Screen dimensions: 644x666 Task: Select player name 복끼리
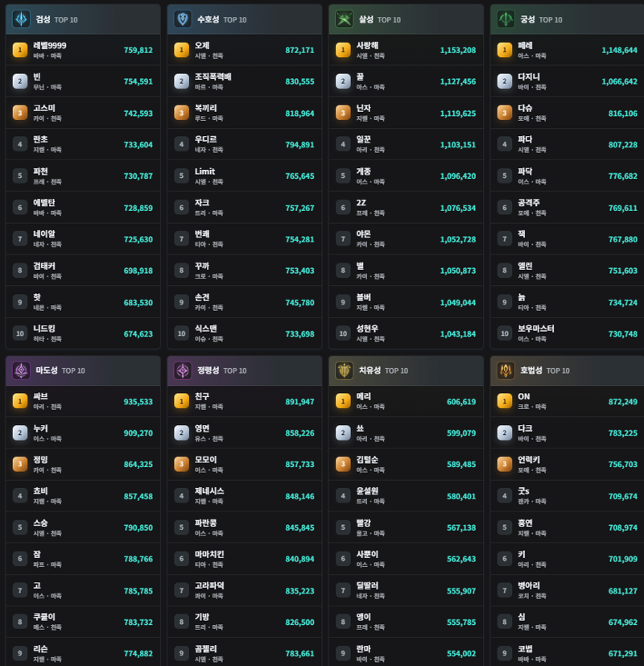(206, 108)
